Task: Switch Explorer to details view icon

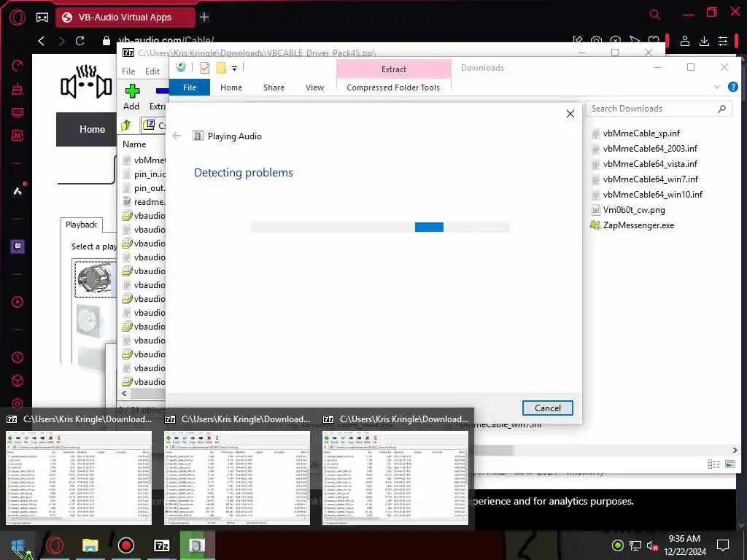Action: [713, 464]
